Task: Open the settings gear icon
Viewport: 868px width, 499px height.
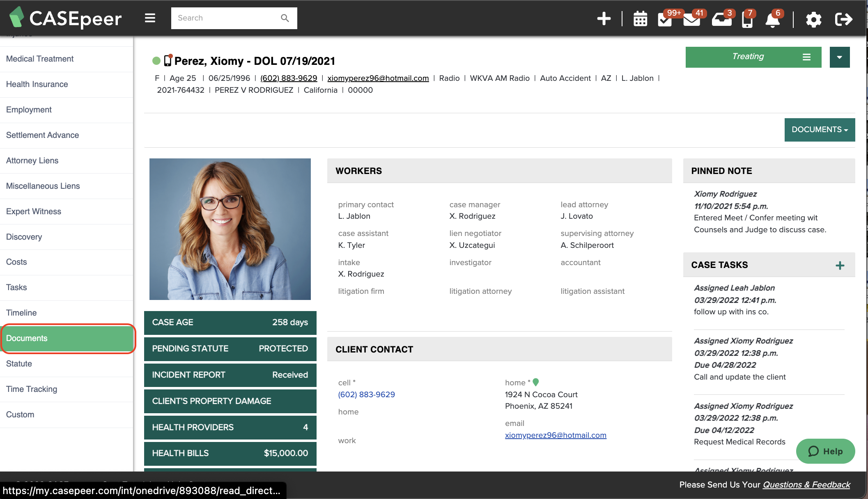Action: point(813,19)
